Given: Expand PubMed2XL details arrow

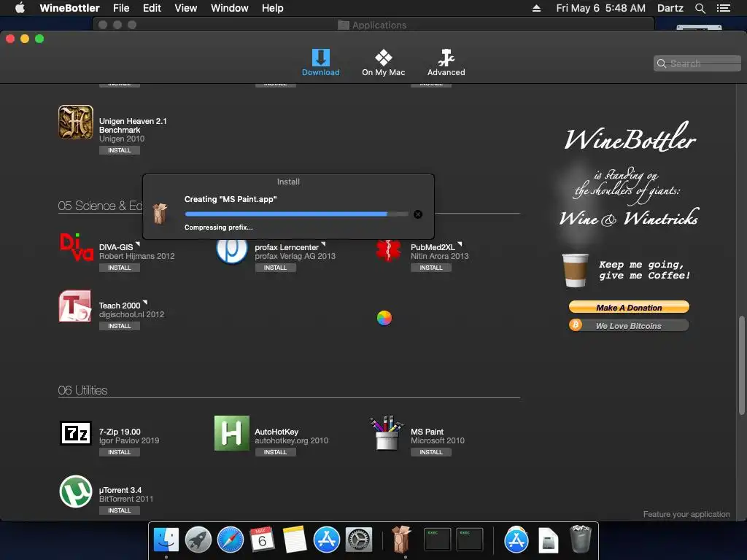Looking at the screenshot, I should pos(460,244).
